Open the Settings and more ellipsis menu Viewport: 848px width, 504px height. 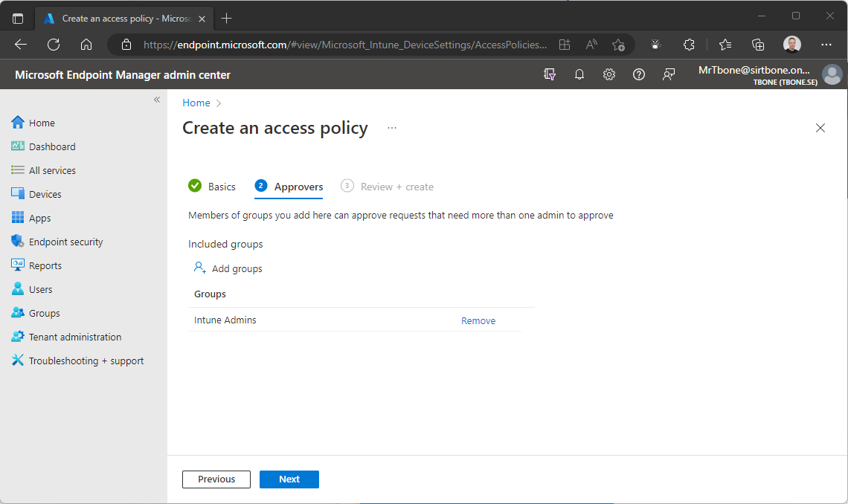coord(826,45)
